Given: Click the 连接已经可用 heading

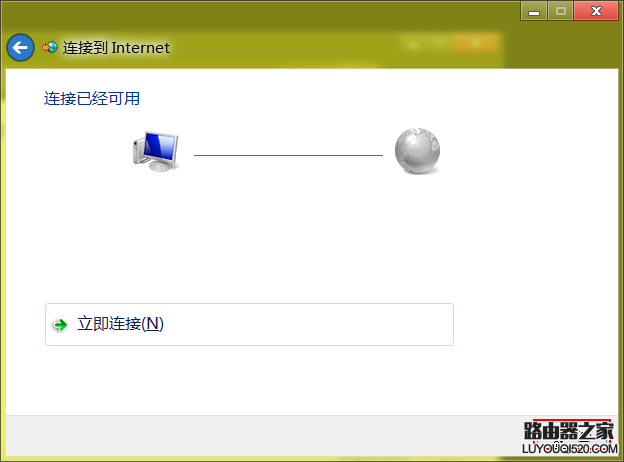Looking at the screenshot, I should pyautogui.click(x=92, y=98).
